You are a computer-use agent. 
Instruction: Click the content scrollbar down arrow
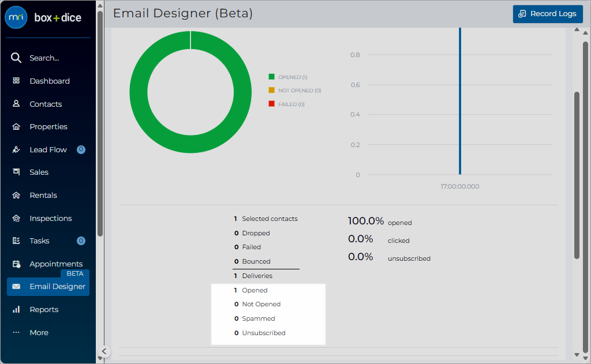(577, 355)
